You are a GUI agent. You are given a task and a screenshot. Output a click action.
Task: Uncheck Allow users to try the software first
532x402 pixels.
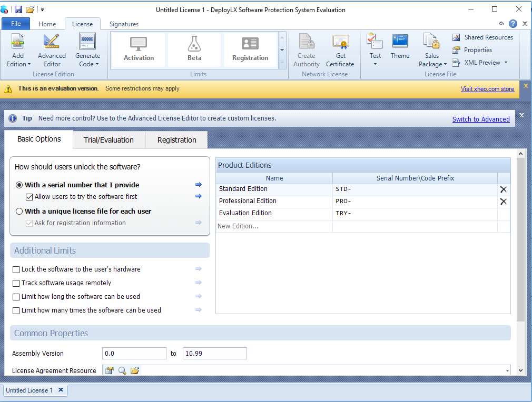29,197
